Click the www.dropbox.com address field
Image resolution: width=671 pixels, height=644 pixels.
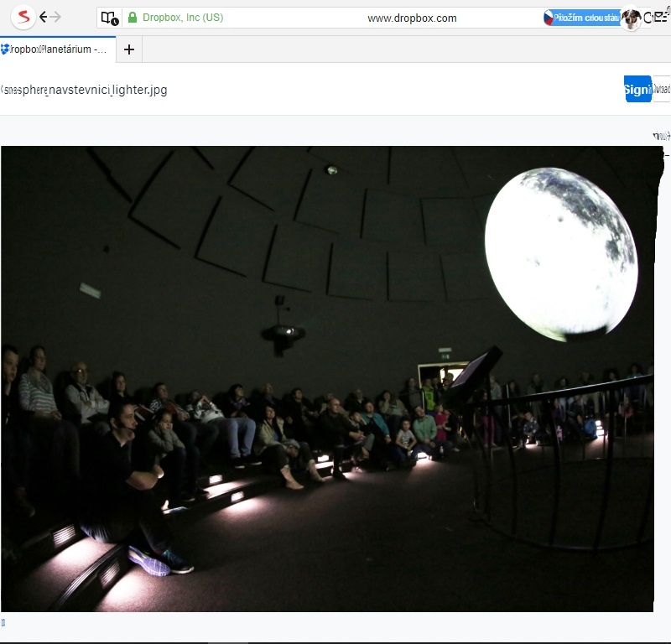(412, 18)
